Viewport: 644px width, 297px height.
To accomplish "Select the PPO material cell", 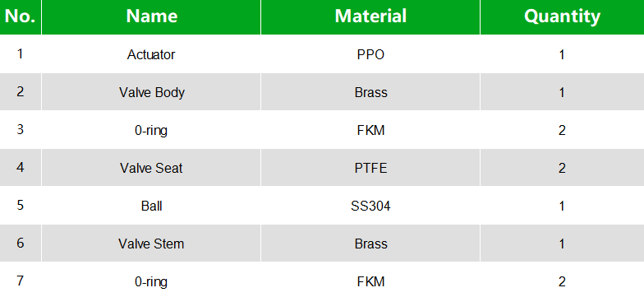I will [370, 54].
